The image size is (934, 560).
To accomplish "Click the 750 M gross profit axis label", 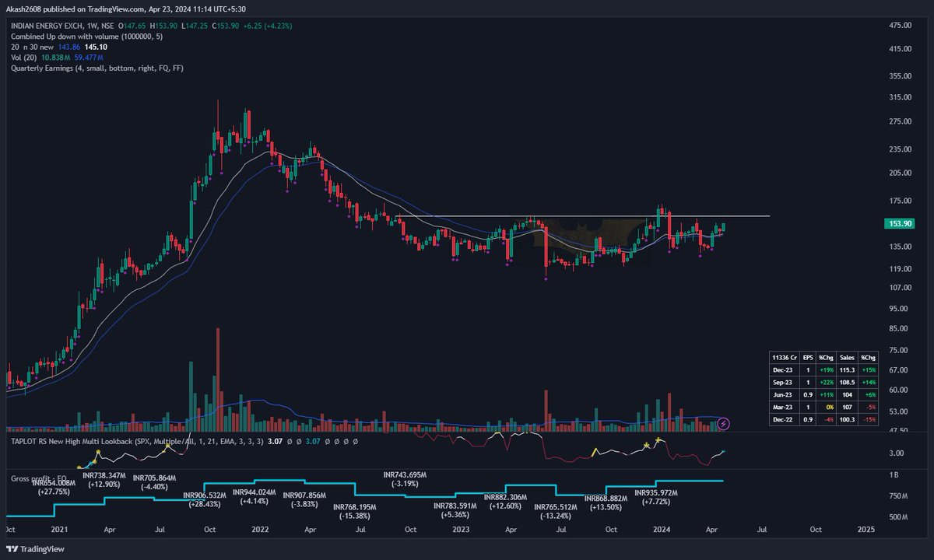I will pyautogui.click(x=899, y=495).
